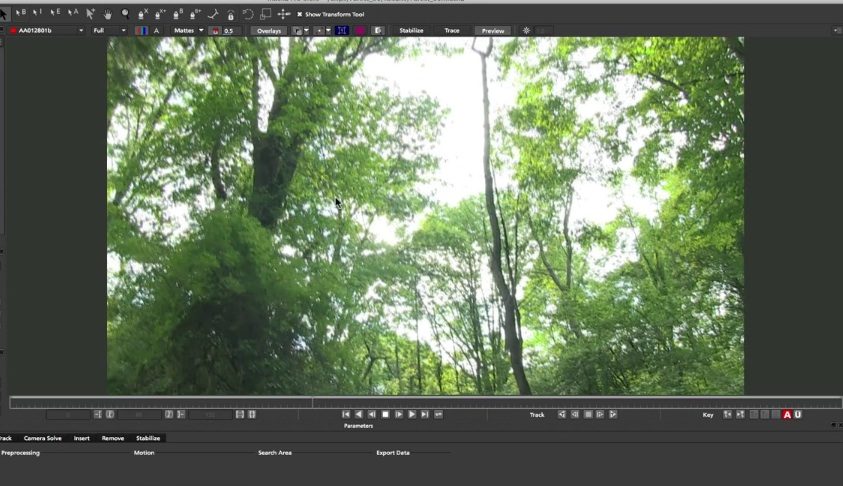Select the Rotate tool

pyautogui.click(x=248, y=15)
